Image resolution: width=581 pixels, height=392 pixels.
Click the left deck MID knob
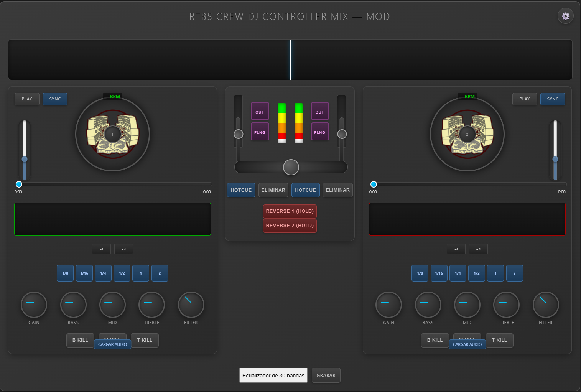click(112, 304)
